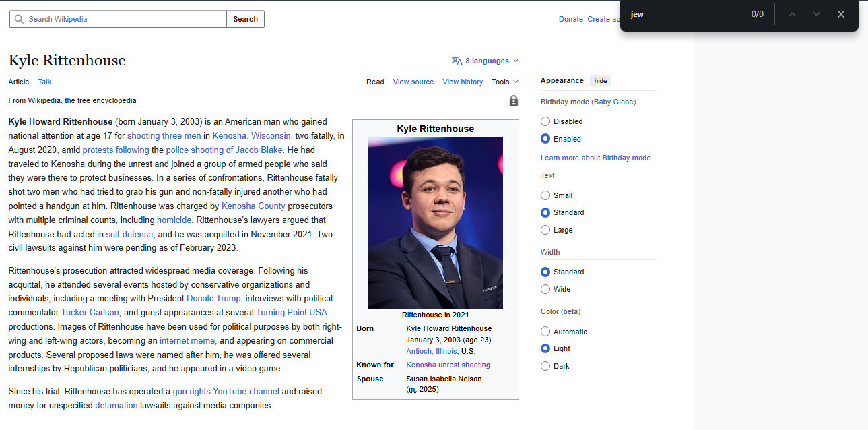Go to the next find result arrow

pyautogui.click(x=816, y=14)
